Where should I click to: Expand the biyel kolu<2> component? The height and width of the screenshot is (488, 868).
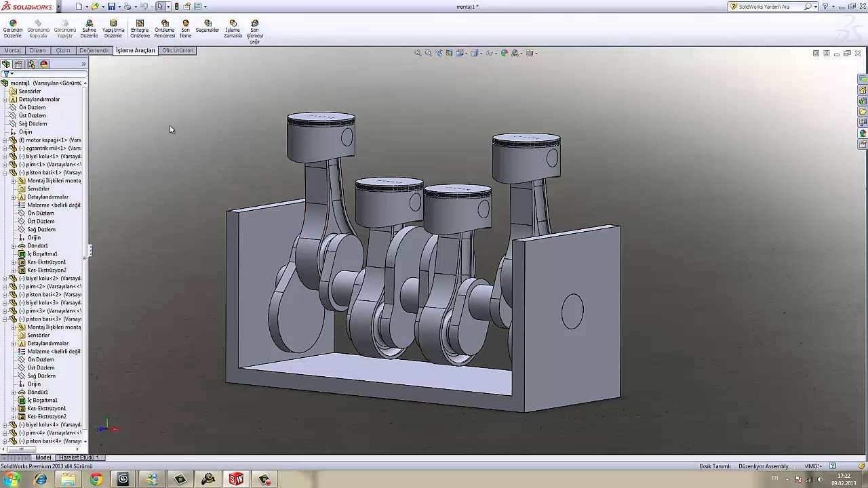click(x=5, y=279)
